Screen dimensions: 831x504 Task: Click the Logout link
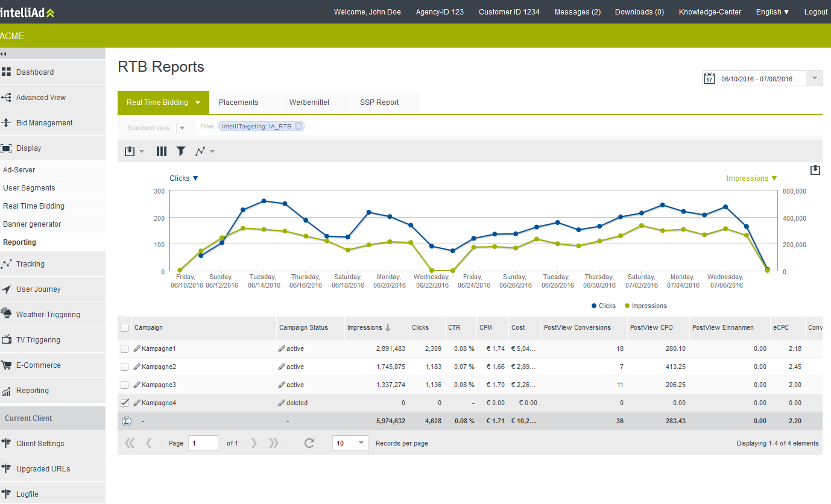816,12
